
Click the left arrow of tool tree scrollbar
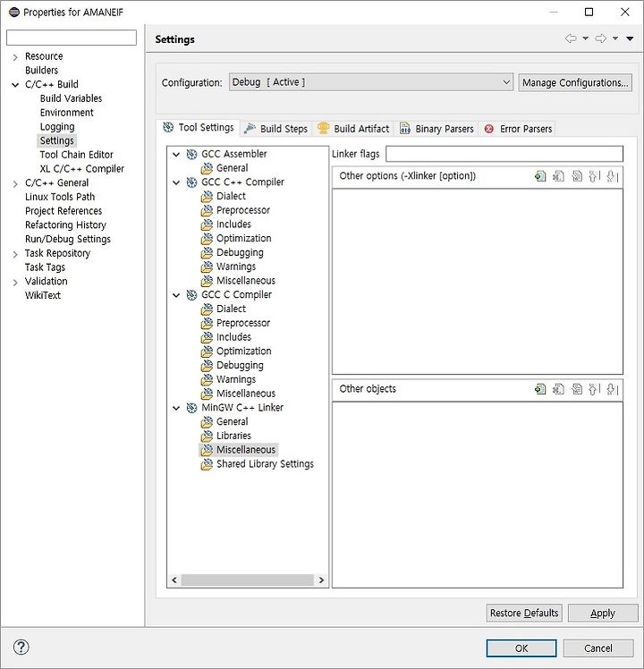click(x=174, y=580)
